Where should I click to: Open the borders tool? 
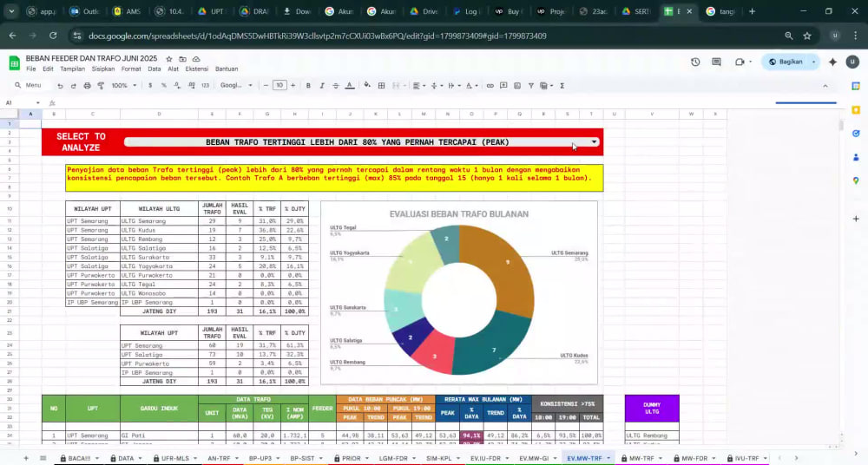point(381,86)
